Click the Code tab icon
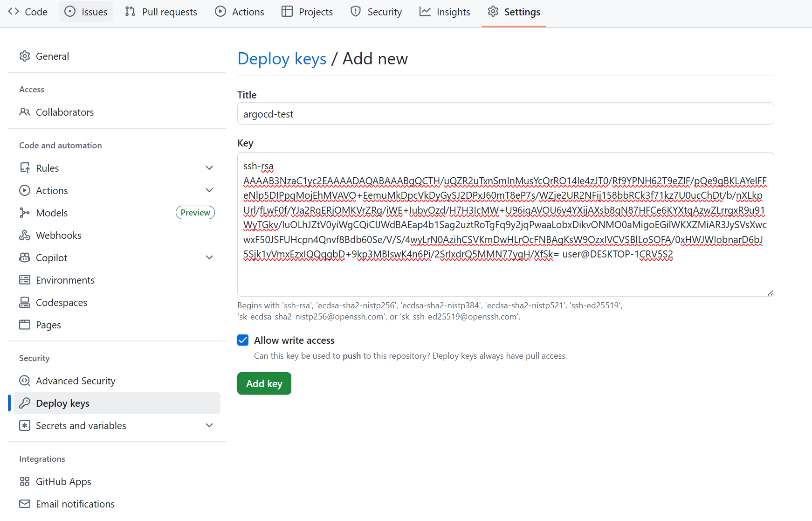Image resolution: width=812 pixels, height=521 pixels. coord(14,12)
